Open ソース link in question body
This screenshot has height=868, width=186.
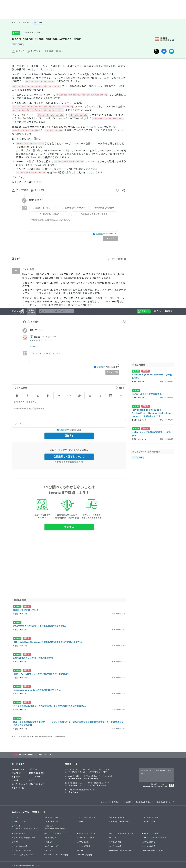(x=90, y=127)
